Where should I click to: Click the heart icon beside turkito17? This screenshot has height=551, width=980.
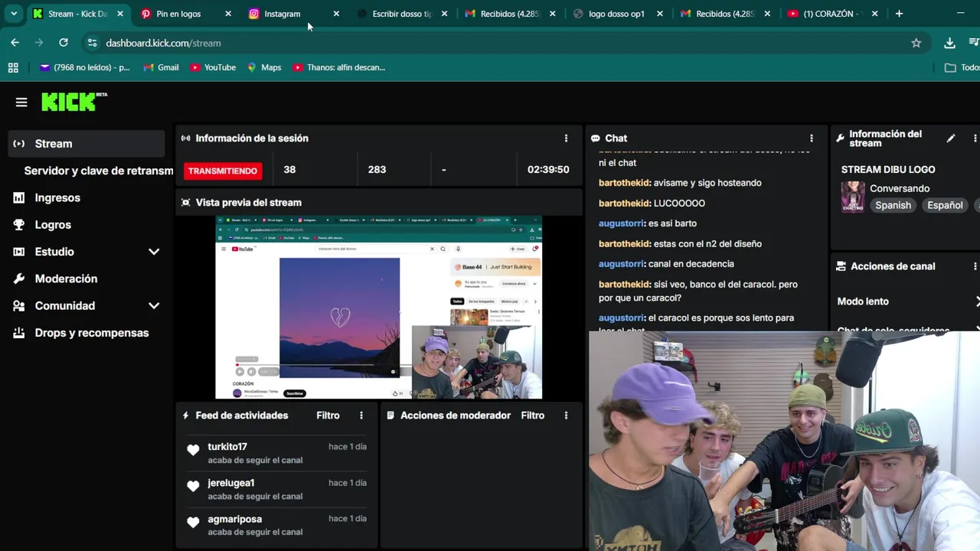[x=193, y=450]
